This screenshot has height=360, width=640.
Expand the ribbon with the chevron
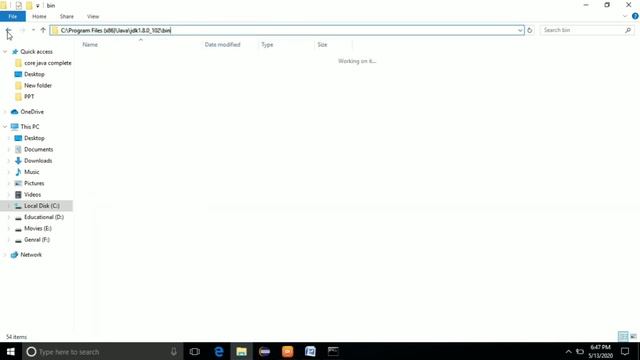(x=625, y=16)
